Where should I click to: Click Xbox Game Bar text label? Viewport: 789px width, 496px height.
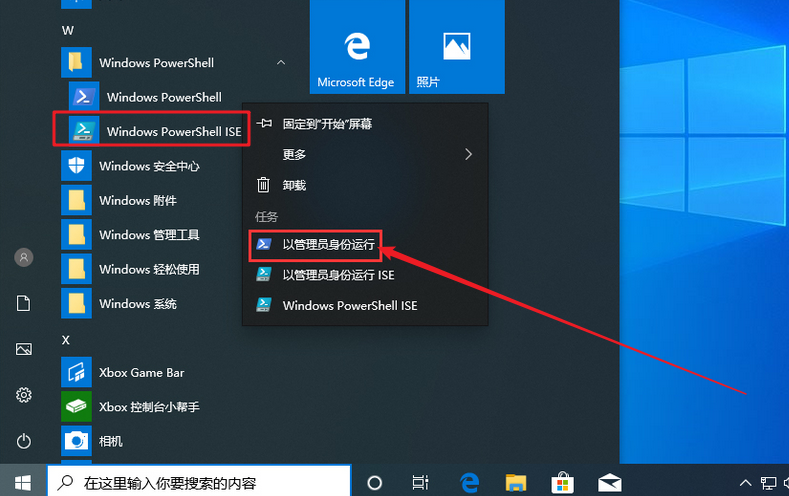point(142,373)
